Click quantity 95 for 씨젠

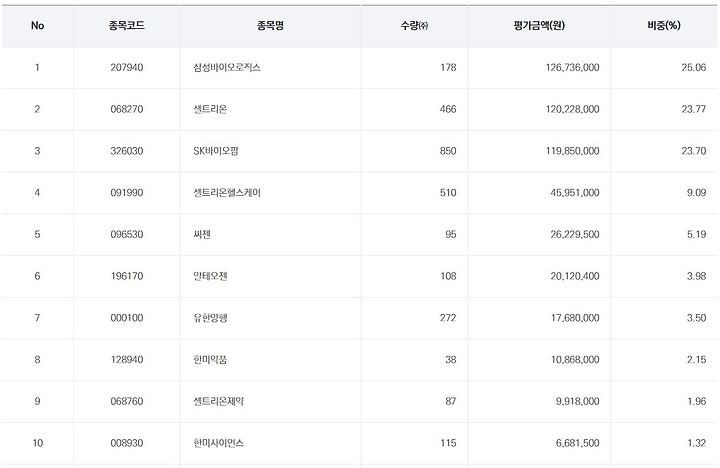451,235
